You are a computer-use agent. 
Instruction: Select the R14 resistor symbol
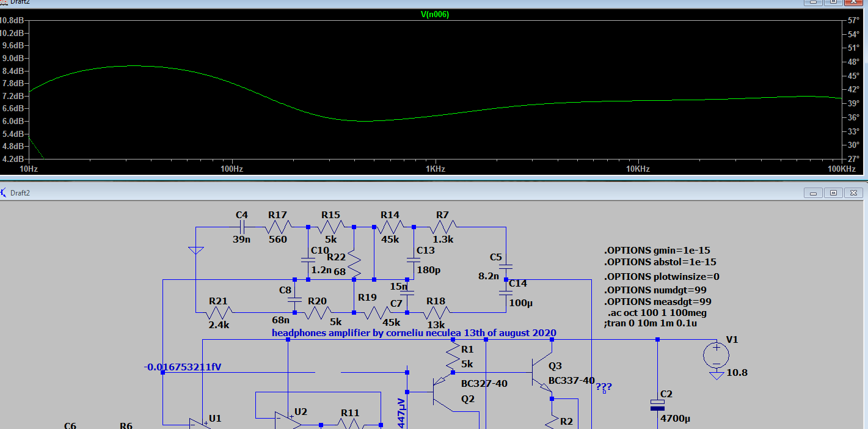[390, 227]
